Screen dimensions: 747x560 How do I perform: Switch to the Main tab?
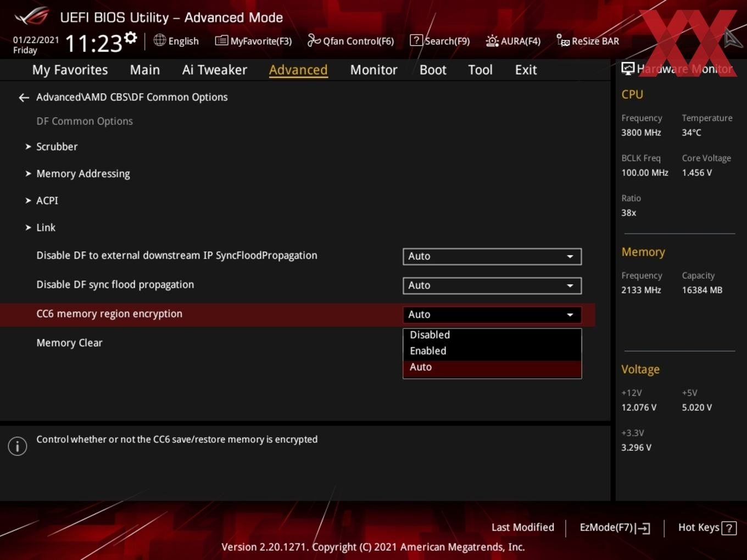(145, 70)
